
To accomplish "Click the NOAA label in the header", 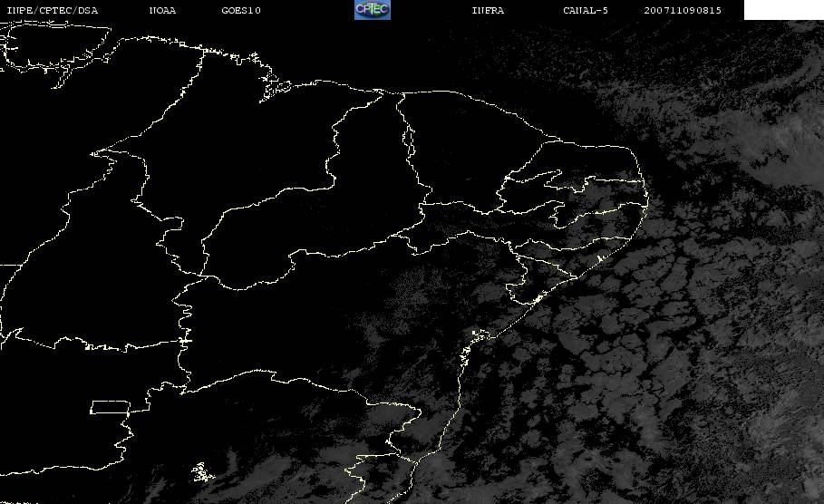I will (162, 10).
